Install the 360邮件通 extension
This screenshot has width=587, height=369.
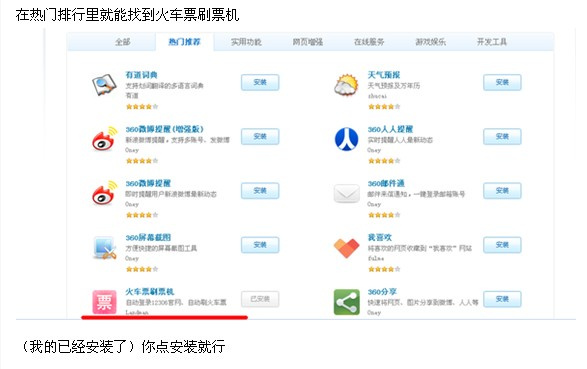(502, 190)
